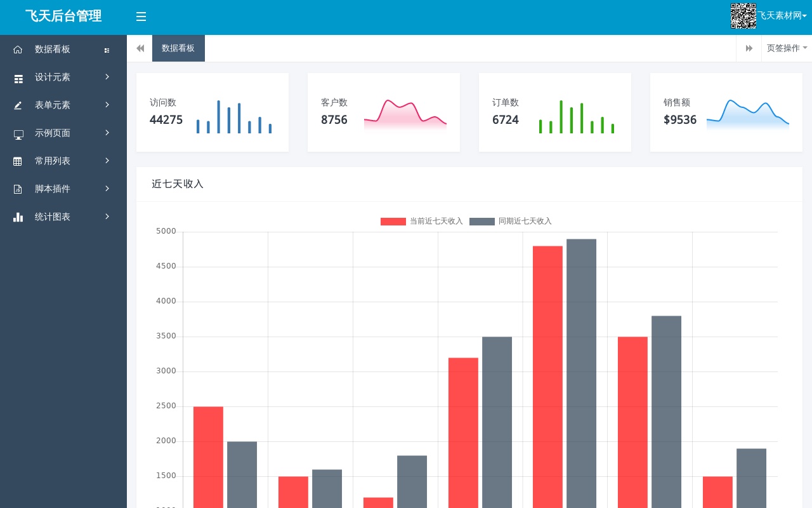This screenshot has width=812, height=508.
Task: Expand the chevron next to 示例页面
Action: click(x=107, y=133)
